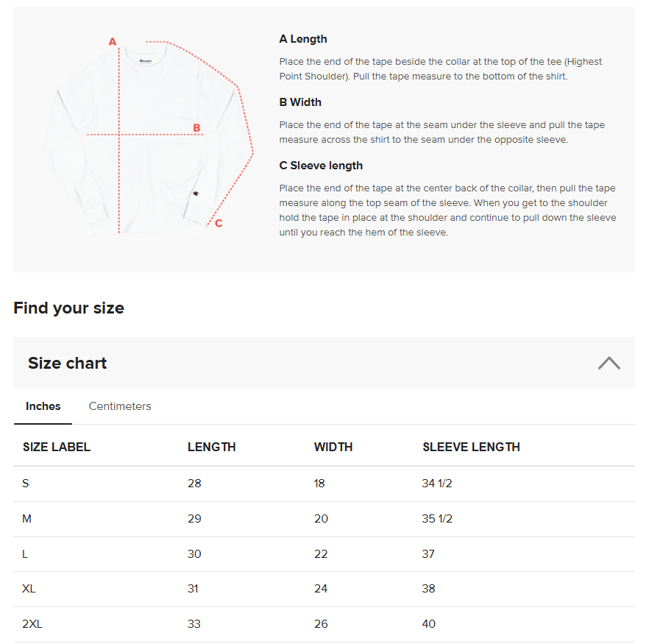
Task: Click the LENGTH column header
Action: (212, 447)
